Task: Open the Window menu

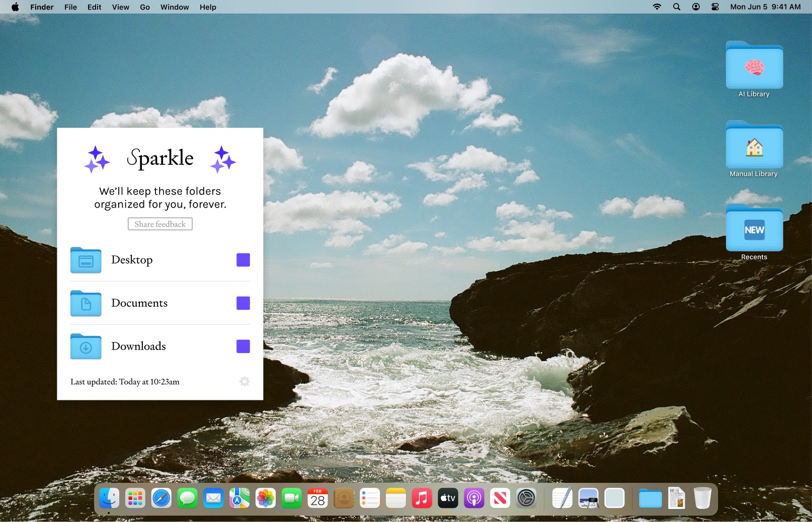Action: click(175, 7)
